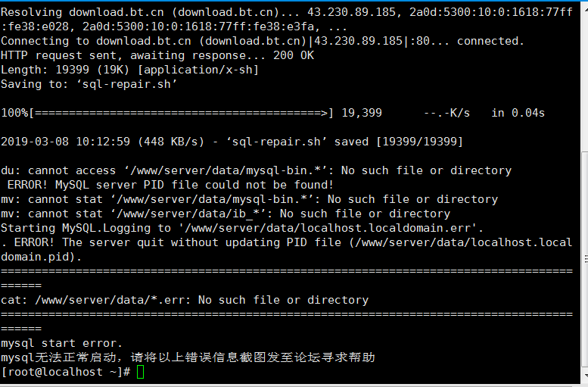The image size is (588, 387).
Task: Click the 'du: cannot access' error line
Action: 256,170
